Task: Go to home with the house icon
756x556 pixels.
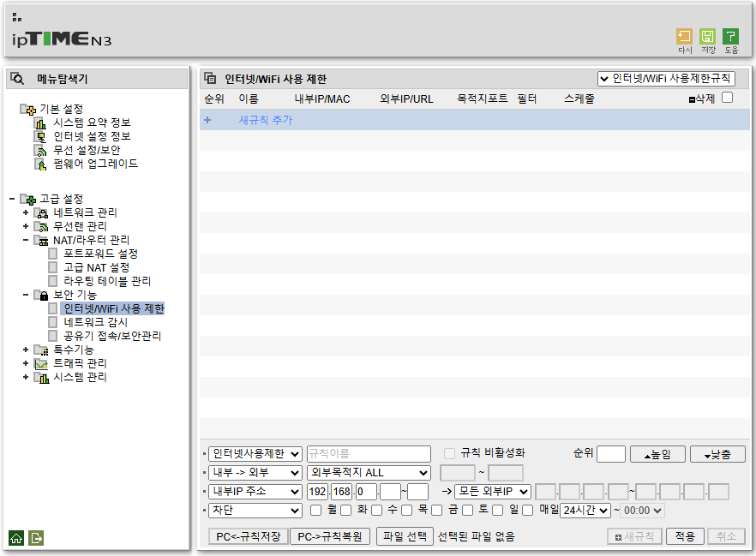Action: tap(16, 538)
